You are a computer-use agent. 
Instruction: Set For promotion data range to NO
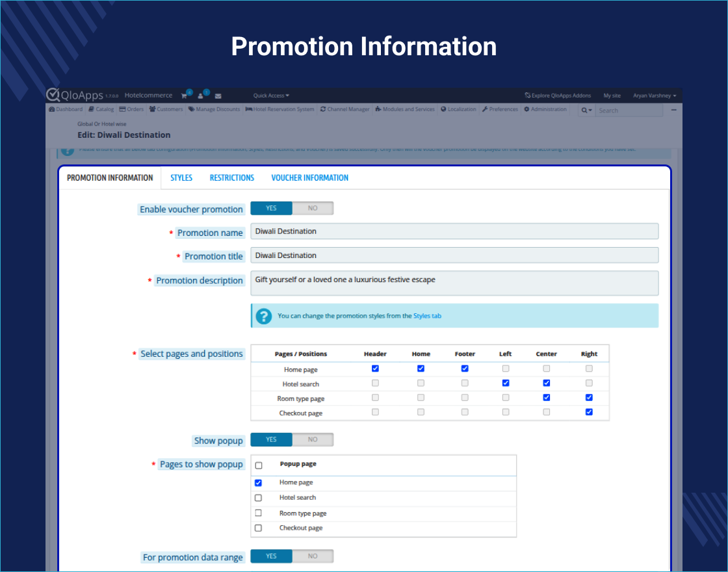click(313, 556)
